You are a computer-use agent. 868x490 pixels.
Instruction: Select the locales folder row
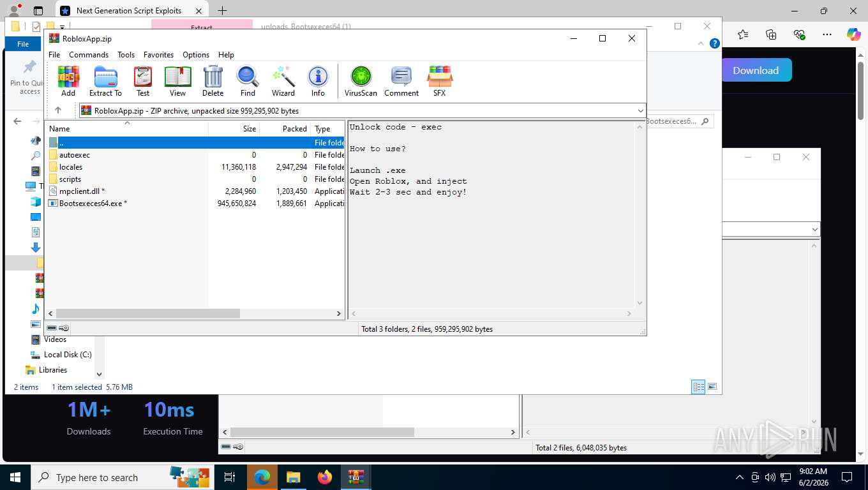[195, 167]
